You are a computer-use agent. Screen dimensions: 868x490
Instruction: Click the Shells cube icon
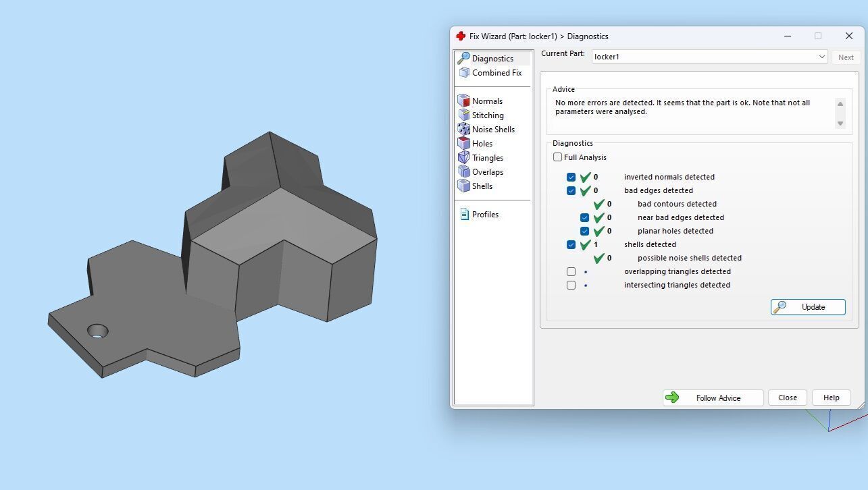coord(463,186)
